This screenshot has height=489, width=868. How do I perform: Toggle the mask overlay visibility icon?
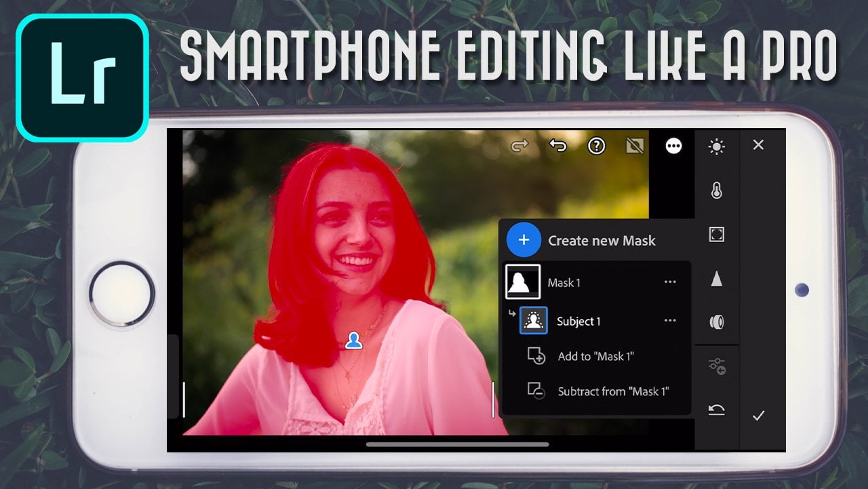635,146
